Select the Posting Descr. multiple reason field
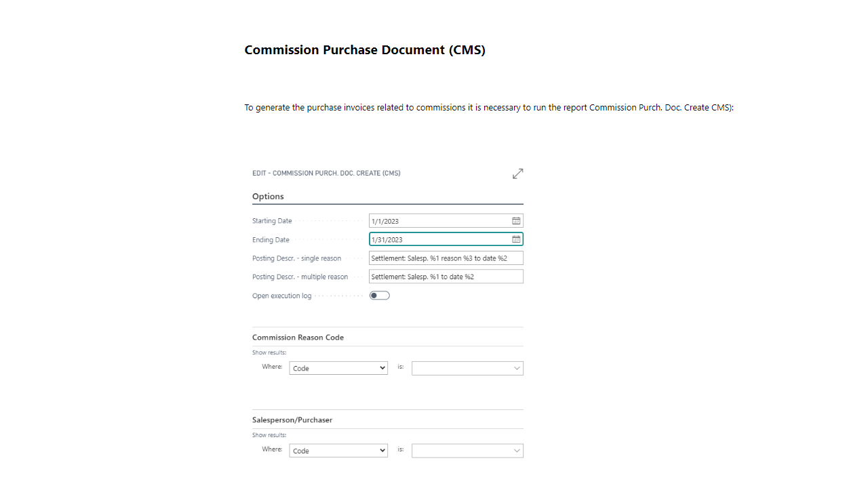This screenshot has width=868, height=488. click(x=446, y=277)
